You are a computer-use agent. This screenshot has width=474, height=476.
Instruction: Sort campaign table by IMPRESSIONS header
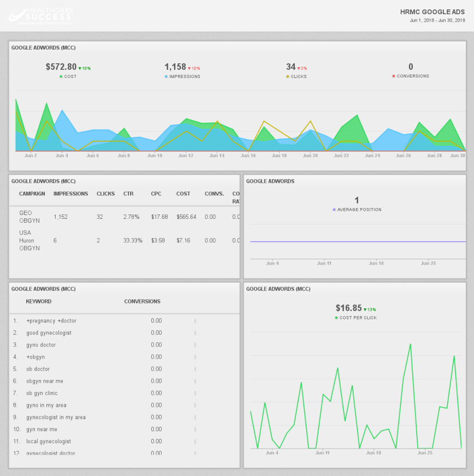click(71, 194)
